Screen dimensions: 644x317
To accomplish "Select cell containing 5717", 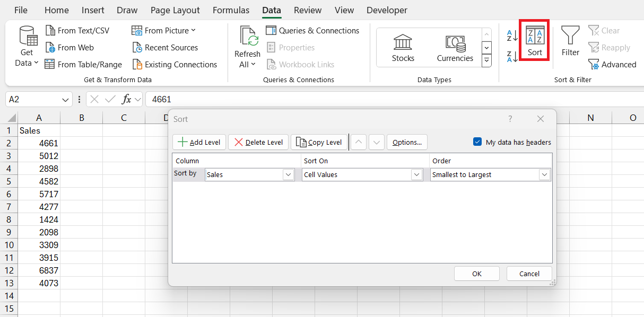I will (x=39, y=194).
